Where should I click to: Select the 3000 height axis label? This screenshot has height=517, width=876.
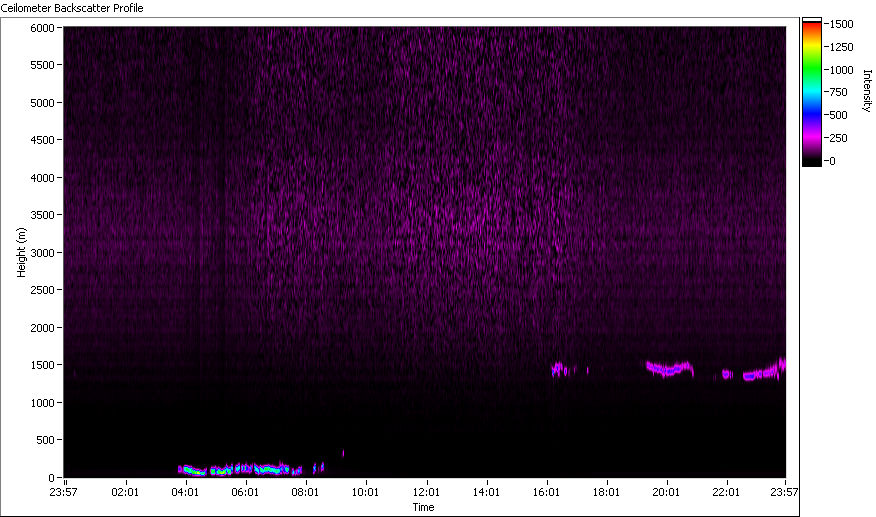pyautogui.click(x=42, y=253)
